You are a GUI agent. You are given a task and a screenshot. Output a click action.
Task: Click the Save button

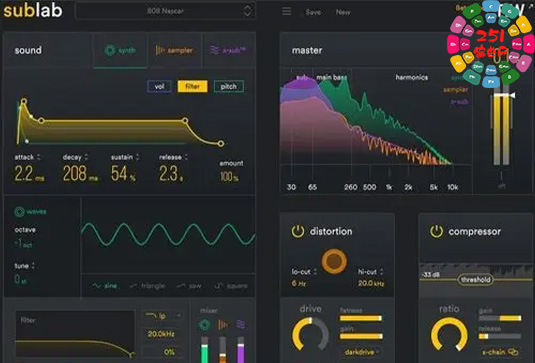point(313,12)
